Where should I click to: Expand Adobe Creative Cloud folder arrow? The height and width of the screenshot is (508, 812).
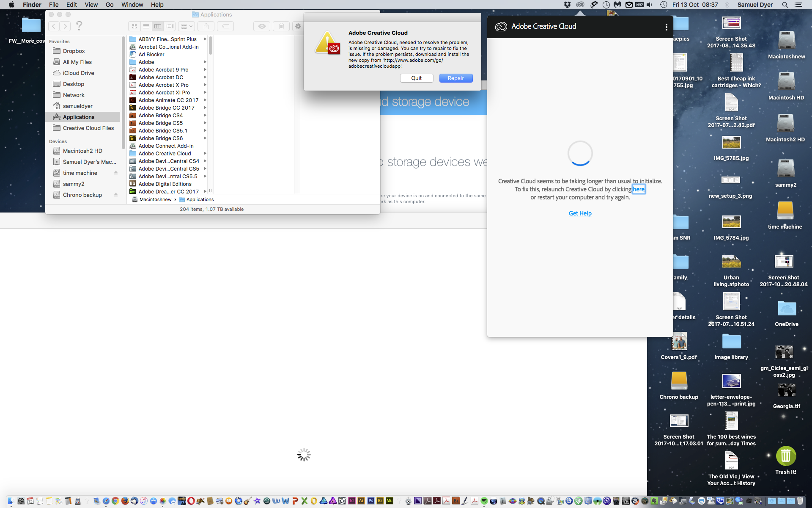205,153
